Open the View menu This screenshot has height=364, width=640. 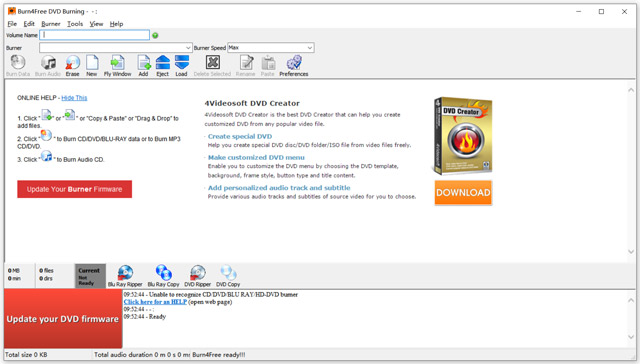click(x=96, y=24)
